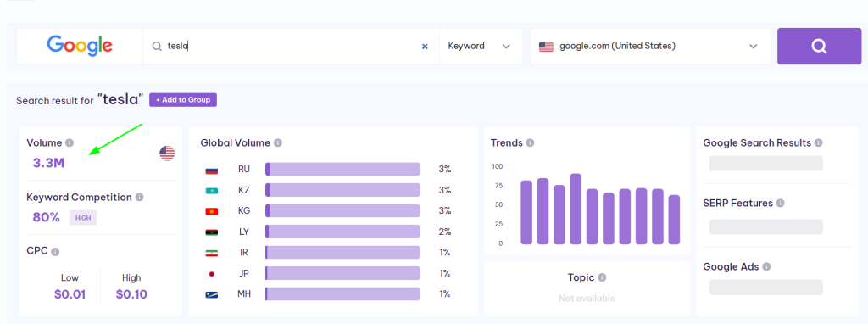The height and width of the screenshot is (324, 868).
Task: Click the JP country code label
Action: pos(244,273)
